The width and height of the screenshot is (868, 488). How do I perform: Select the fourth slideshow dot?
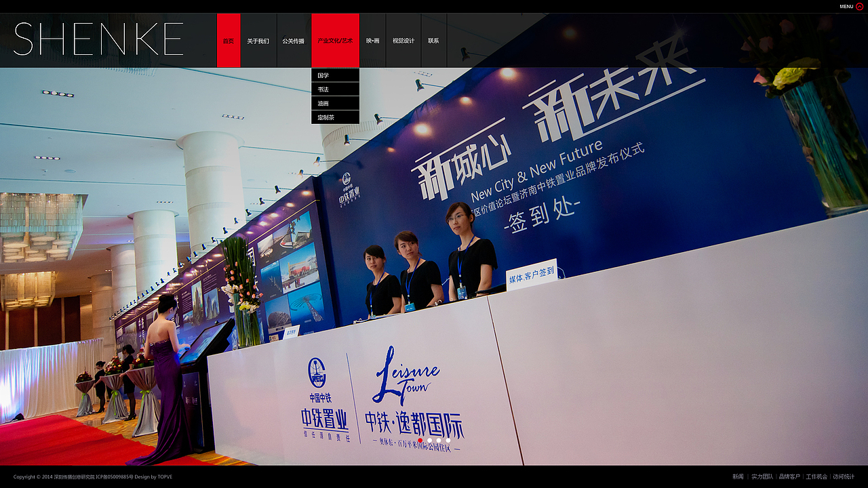(448, 441)
